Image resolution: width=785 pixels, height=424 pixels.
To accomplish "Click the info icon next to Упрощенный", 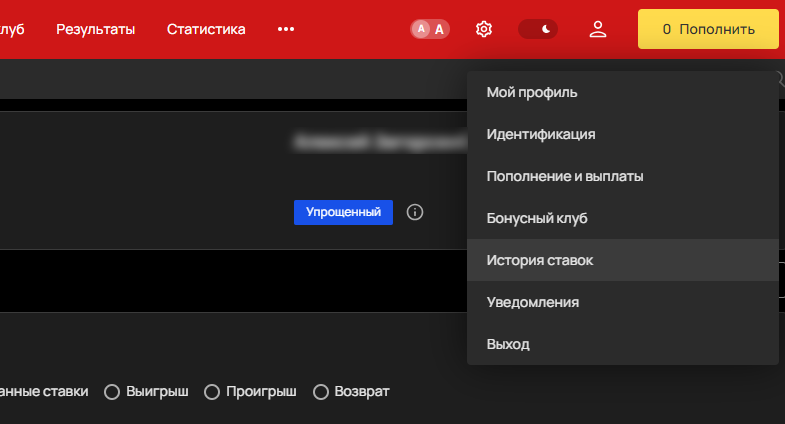I will [x=415, y=212].
